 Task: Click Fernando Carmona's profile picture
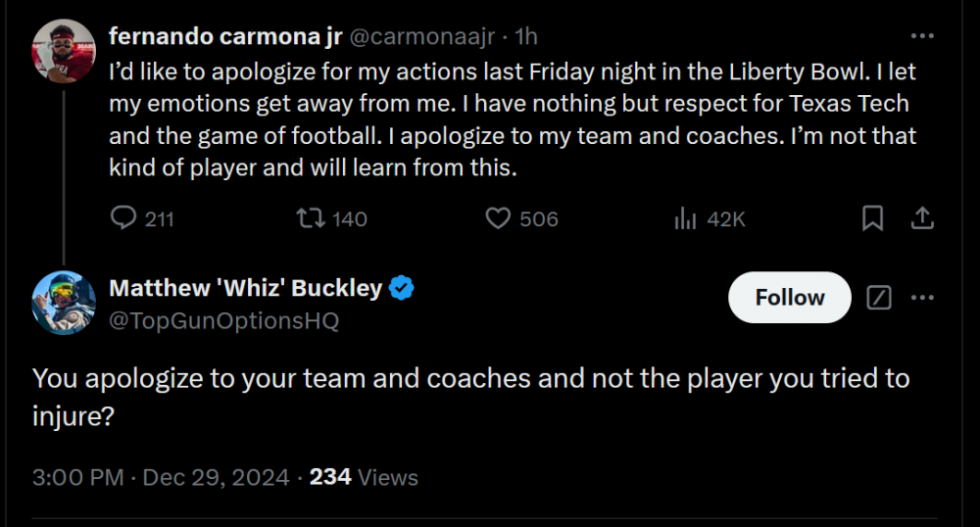click(x=64, y=51)
